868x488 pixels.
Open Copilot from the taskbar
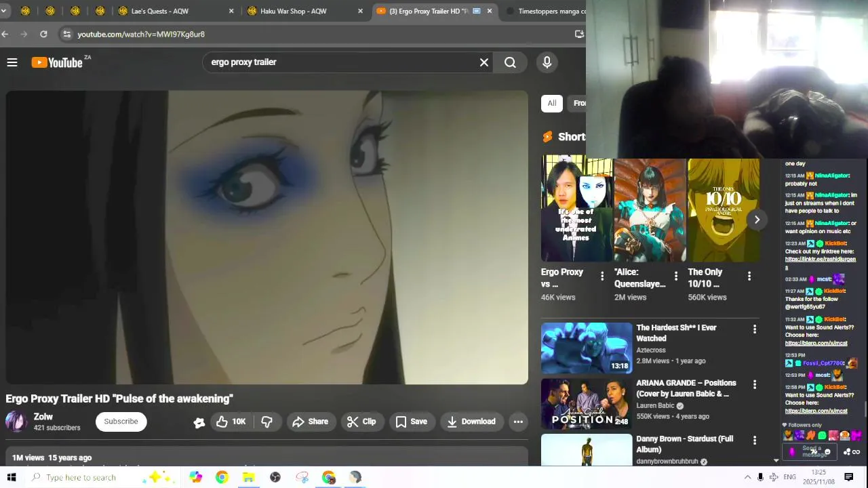[195, 477]
